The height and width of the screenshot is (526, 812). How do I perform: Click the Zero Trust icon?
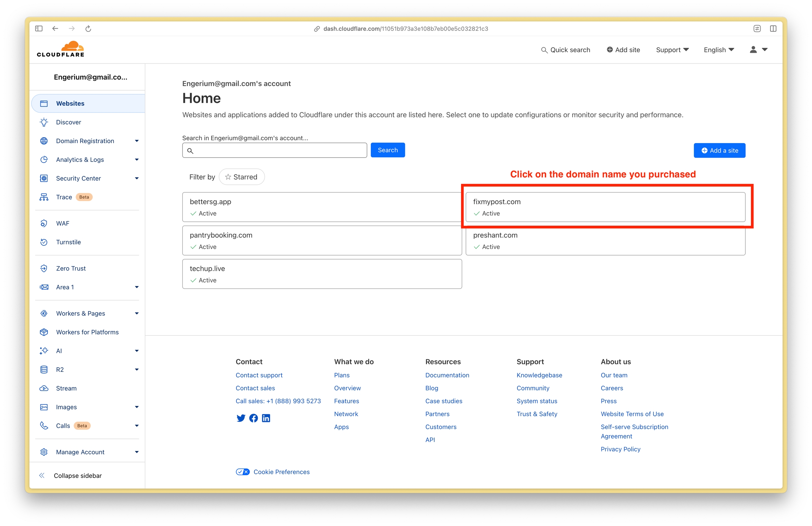pyautogui.click(x=44, y=268)
